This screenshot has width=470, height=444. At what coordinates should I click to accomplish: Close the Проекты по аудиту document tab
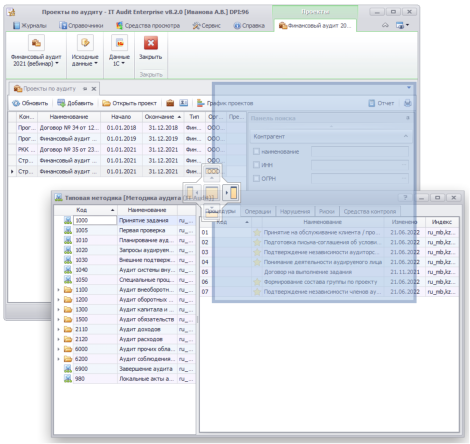coord(94,89)
